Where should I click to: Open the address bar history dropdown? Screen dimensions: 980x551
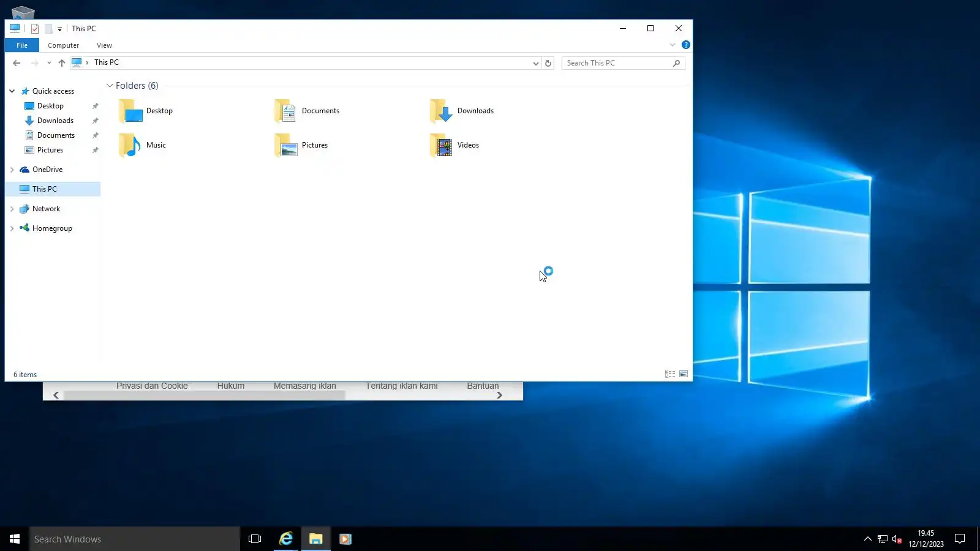536,63
